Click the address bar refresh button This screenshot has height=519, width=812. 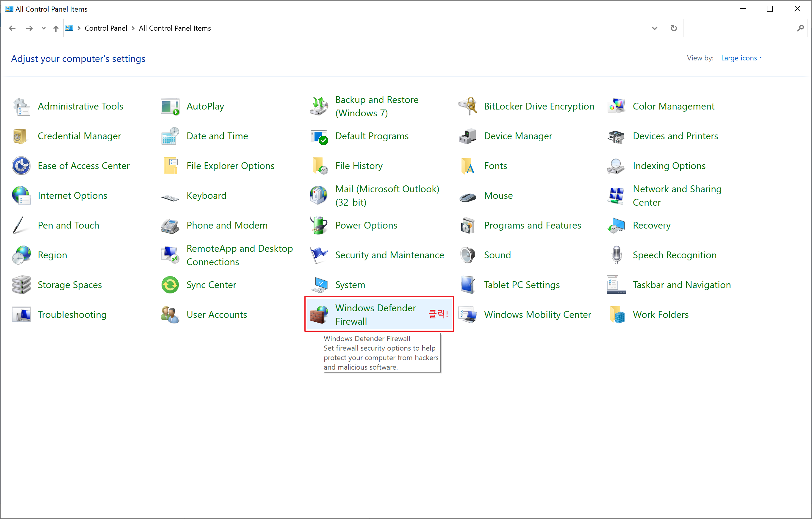point(674,28)
